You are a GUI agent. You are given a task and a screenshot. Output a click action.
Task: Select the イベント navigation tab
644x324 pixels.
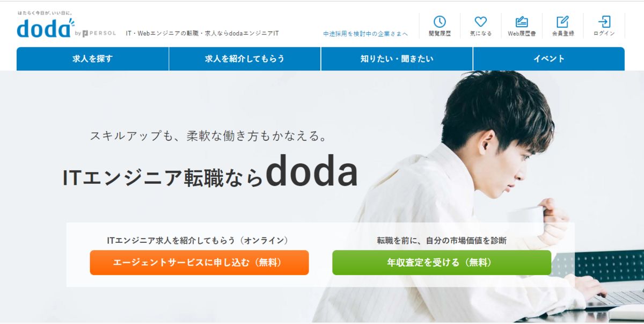tap(549, 59)
